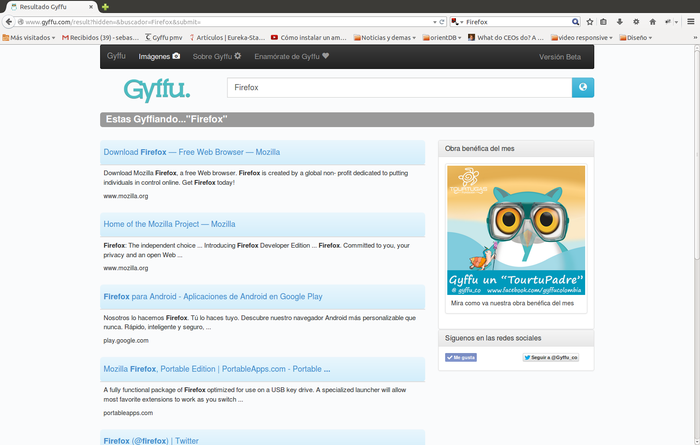Open a new tab with the plus icon
700x445 pixels.
(105, 7)
